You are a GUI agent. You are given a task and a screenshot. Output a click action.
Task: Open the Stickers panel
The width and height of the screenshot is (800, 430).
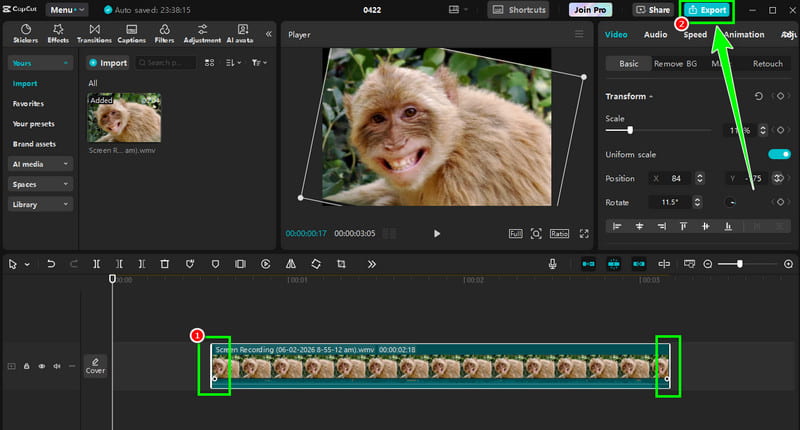pyautogui.click(x=26, y=34)
